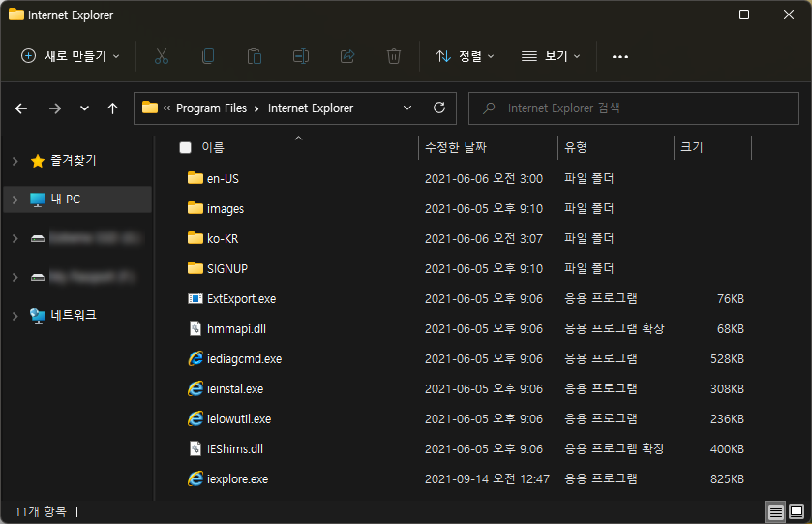Click the 825KB size value
The width and height of the screenshot is (812, 524).
pyautogui.click(x=727, y=478)
